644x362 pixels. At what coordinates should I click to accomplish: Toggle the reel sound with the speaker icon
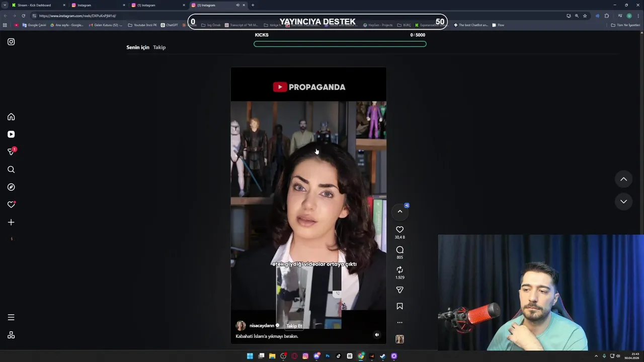tap(377, 335)
